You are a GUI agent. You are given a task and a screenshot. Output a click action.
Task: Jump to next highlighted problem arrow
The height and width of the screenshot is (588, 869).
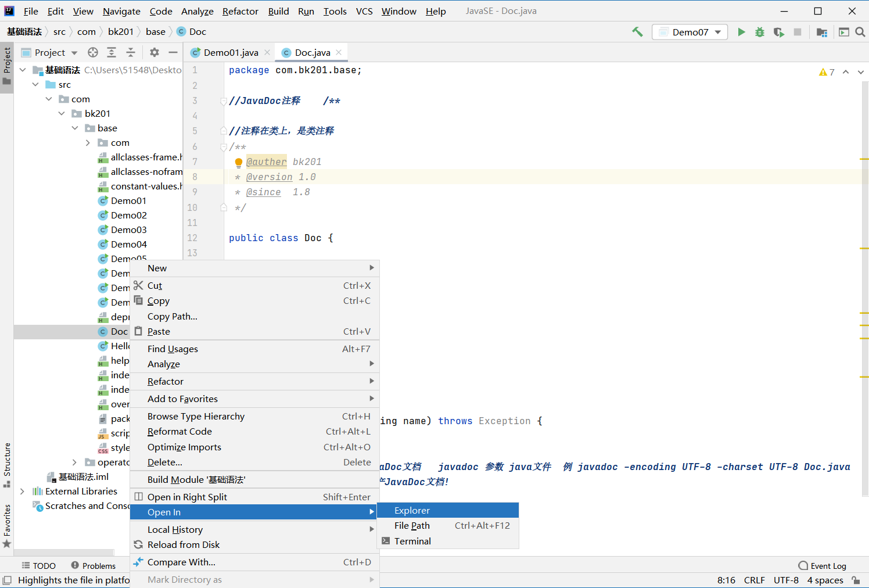(861, 72)
